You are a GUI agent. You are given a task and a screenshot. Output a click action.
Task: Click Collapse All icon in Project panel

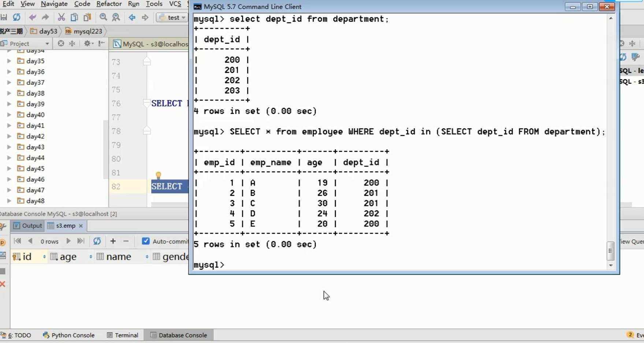[x=72, y=44]
